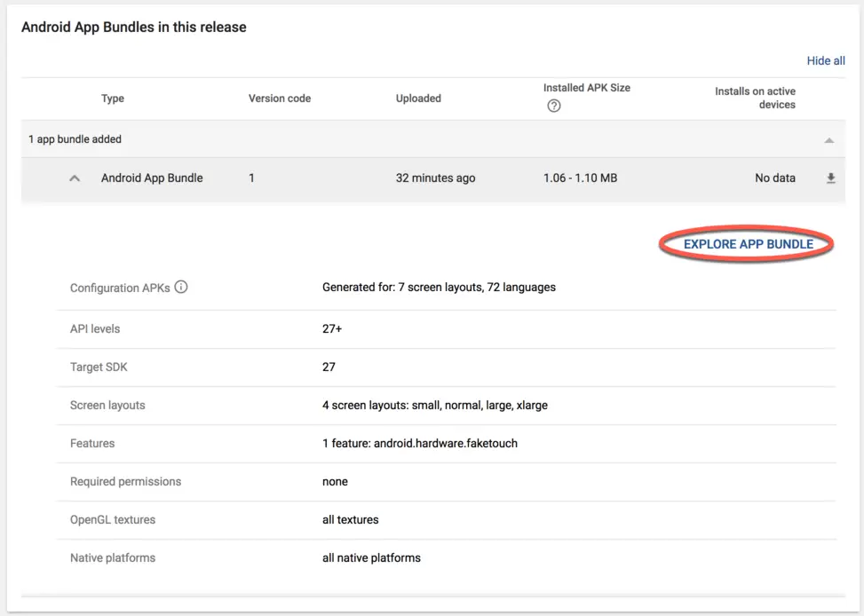Click the Version code column header

tap(280, 99)
